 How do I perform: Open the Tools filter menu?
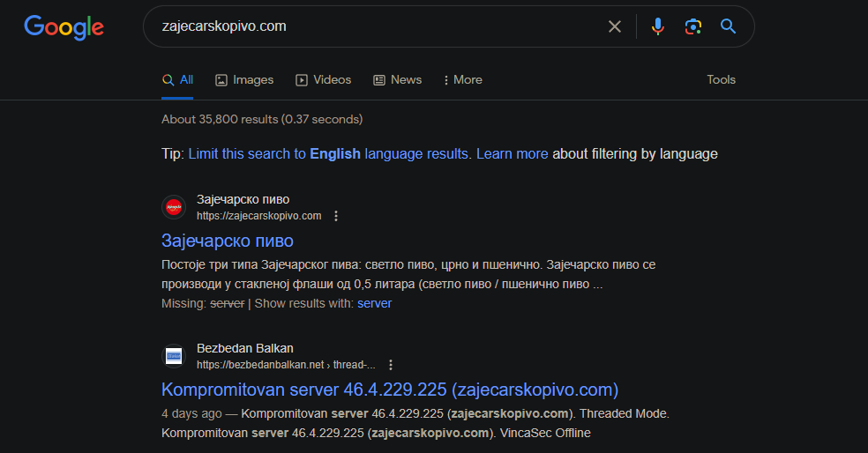click(x=721, y=79)
